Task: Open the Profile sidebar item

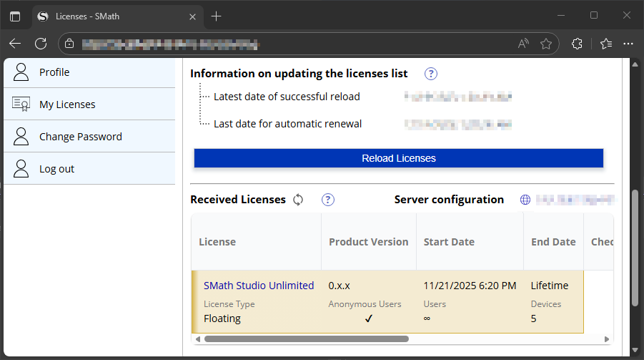Action: (89, 72)
